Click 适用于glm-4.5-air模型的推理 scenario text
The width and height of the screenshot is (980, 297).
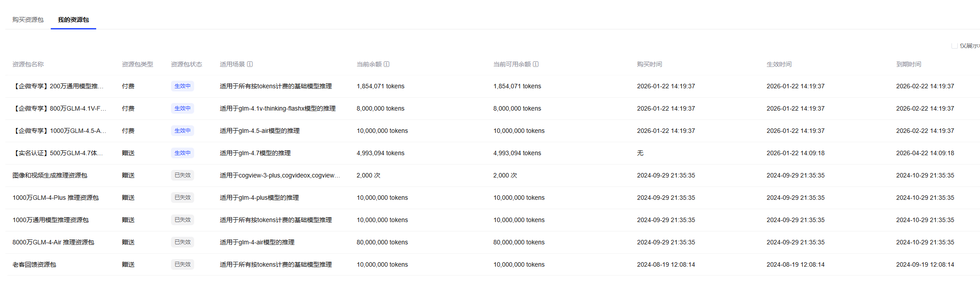260,131
